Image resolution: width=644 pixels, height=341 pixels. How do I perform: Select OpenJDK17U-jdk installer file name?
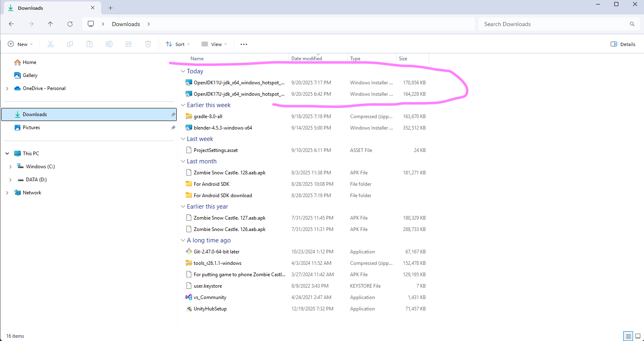click(x=239, y=94)
